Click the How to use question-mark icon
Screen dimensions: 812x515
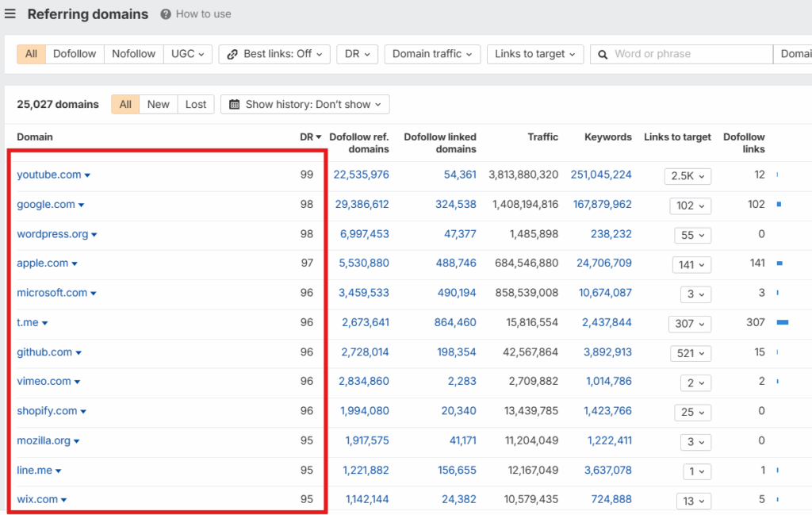click(166, 14)
